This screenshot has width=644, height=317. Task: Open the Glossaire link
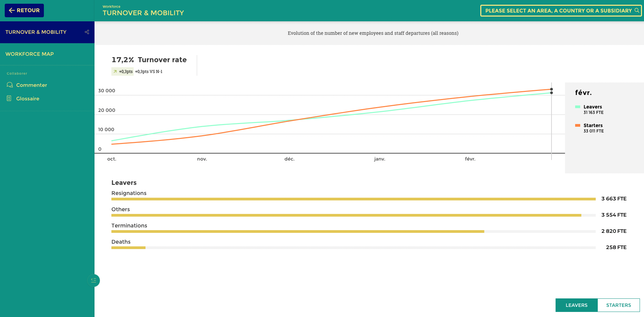[28, 99]
